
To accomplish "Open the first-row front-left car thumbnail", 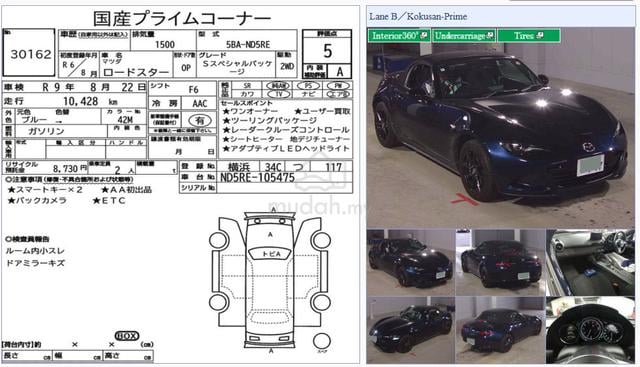I will pyautogui.click(x=411, y=262).
